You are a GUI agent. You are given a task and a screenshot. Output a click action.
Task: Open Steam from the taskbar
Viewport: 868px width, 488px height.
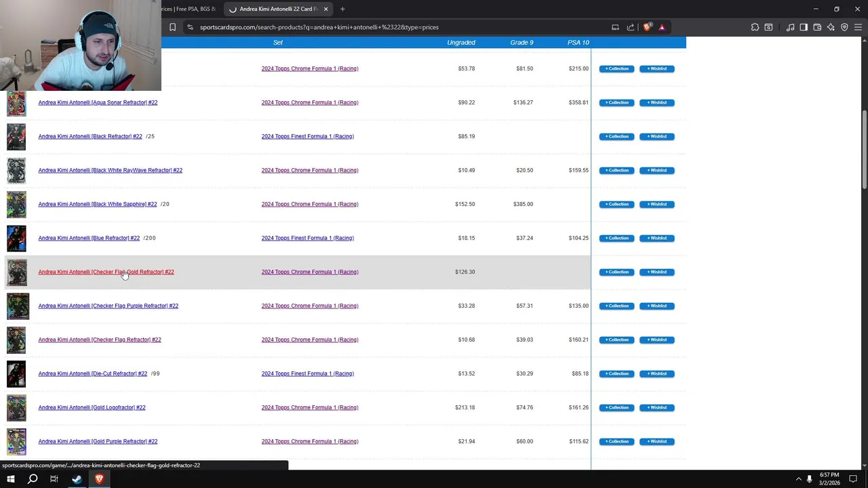(x=77, y=479)
